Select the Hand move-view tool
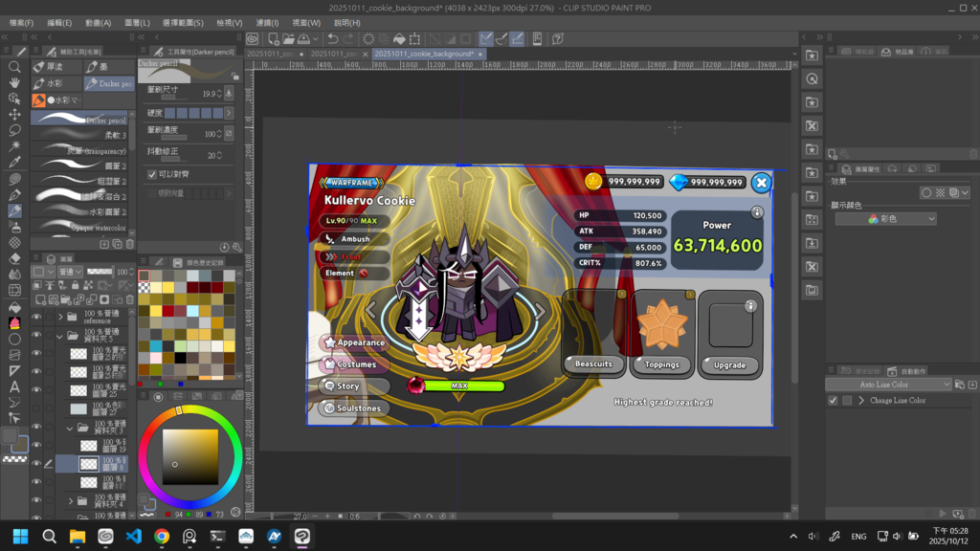The image size is (980, 551). (x=14, y=83)
